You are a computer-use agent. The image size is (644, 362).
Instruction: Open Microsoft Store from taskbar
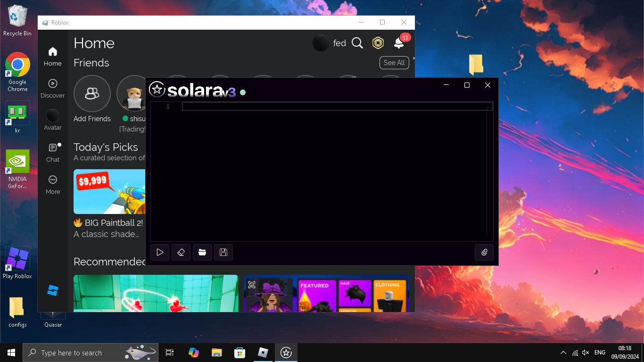(x=239, y=353)
